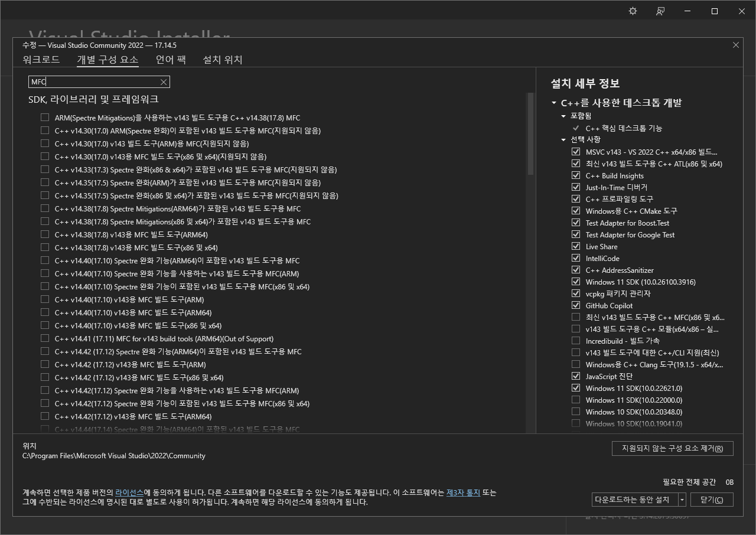
Task: Click the feedback icon in title bar
Action: coord(660,11)
